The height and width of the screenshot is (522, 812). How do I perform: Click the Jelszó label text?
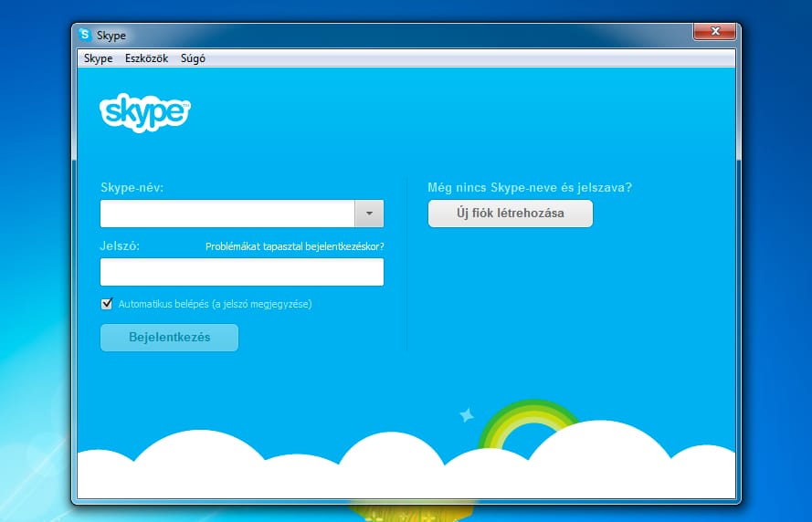click(120, 245)
